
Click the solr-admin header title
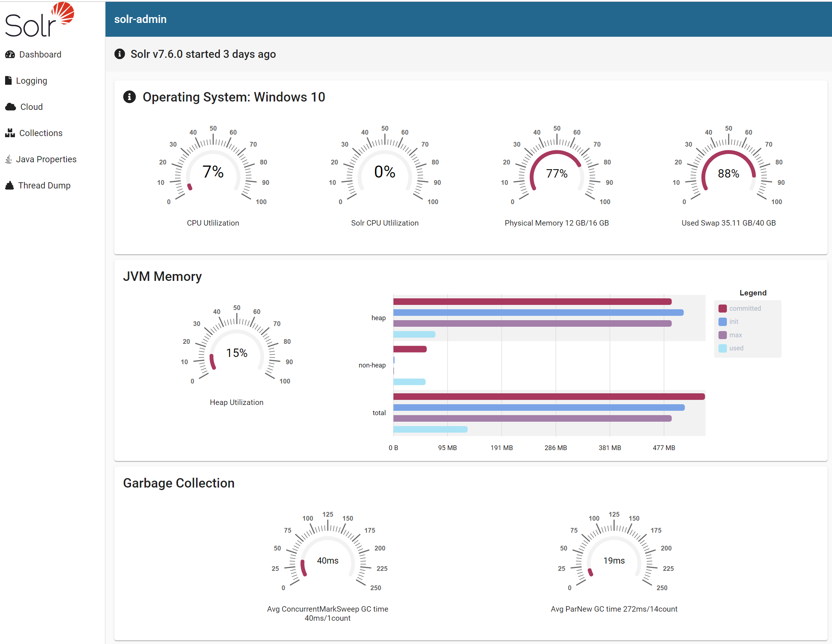[140, 19]
